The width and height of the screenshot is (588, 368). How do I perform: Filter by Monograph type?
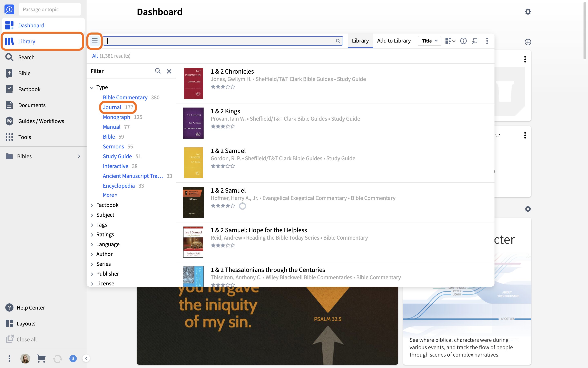click(x=116, y=117)
